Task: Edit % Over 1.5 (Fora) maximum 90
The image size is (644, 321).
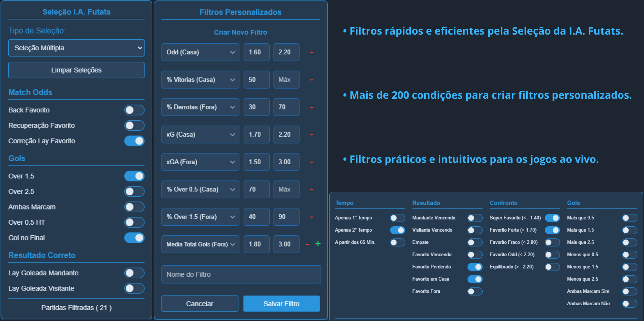Action: [286, 217]
